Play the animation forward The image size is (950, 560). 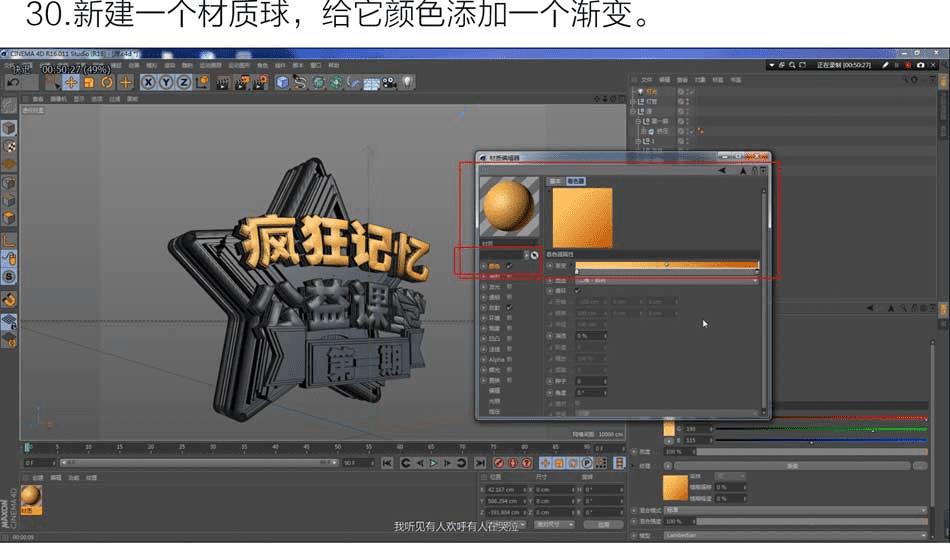(x=434, y=463)
